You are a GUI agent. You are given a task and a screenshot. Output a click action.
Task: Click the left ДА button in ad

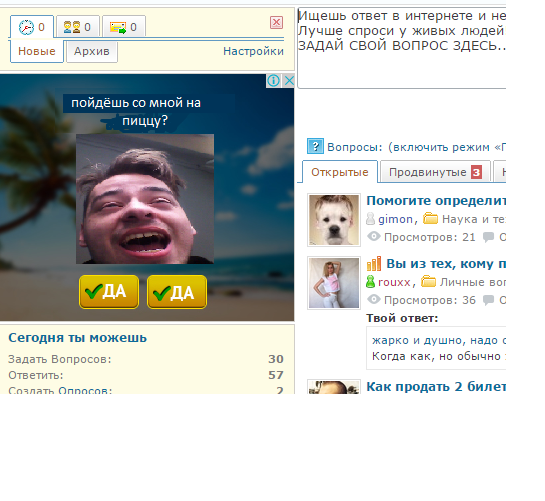pyautogui.click(x=109, y=292)
